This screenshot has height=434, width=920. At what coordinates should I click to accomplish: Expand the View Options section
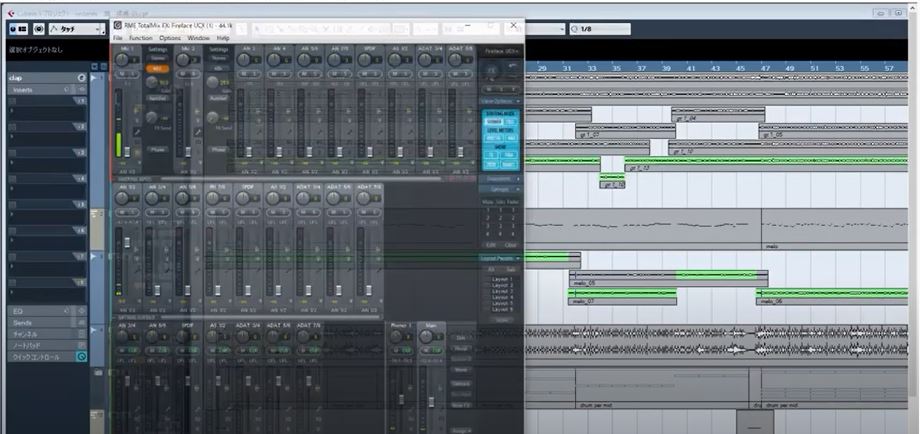click(x=500, y=101)
